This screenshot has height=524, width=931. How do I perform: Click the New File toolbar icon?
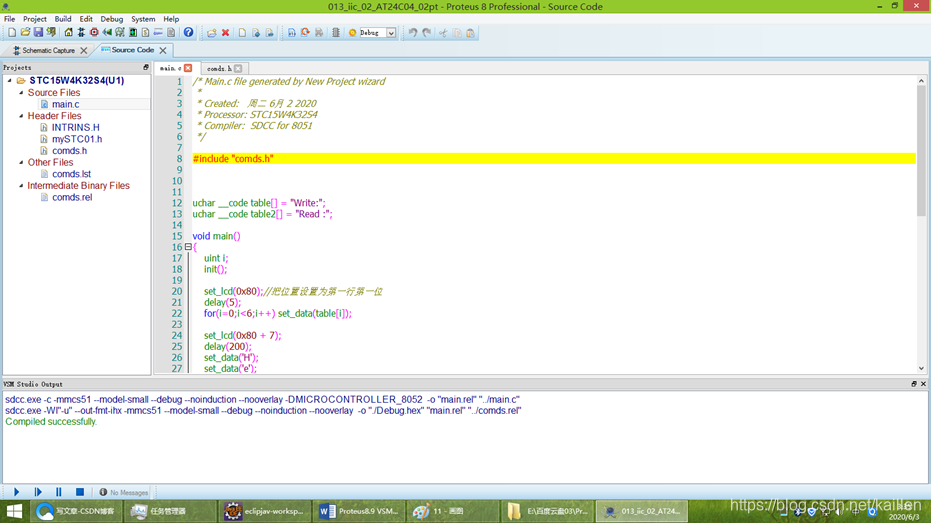click(x=242, y=33)
